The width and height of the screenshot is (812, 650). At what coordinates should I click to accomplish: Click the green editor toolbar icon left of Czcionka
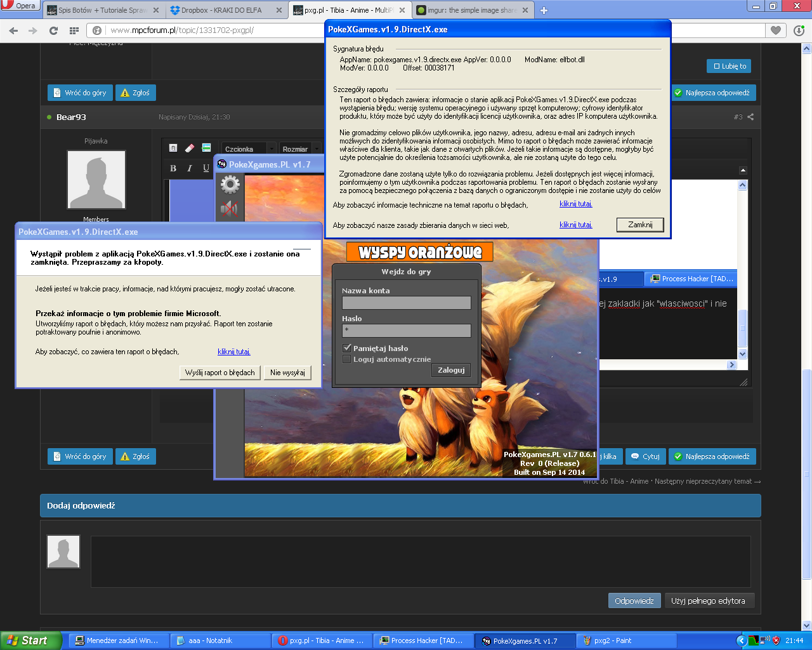[206, 148]
